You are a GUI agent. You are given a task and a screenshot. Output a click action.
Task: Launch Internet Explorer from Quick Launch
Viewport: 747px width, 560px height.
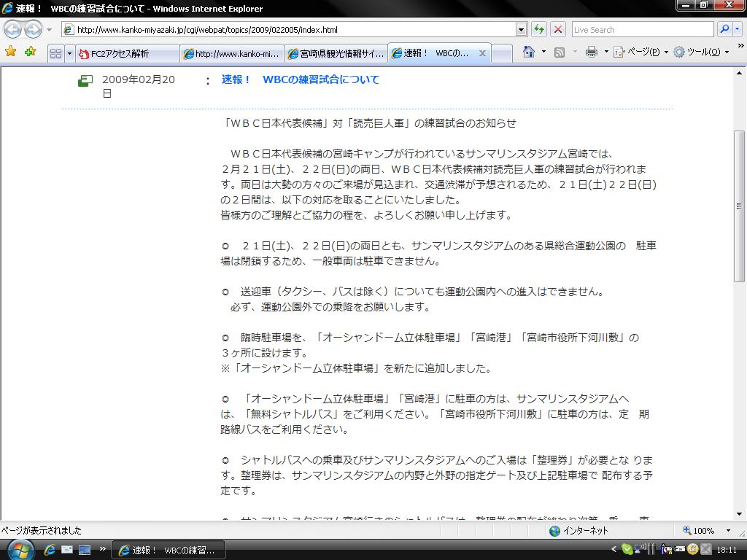pos(50,550)
